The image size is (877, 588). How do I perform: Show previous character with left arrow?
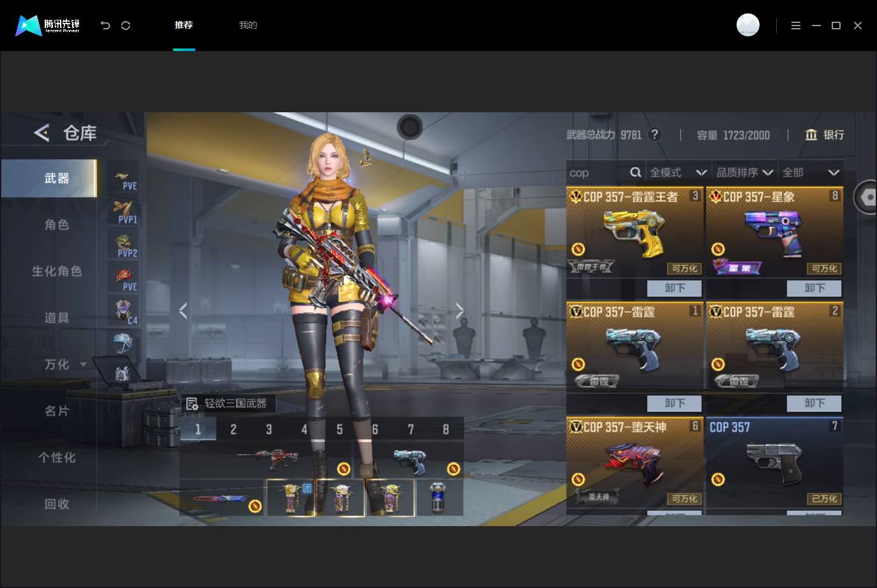pyautogui.click(x=183, y=311)
